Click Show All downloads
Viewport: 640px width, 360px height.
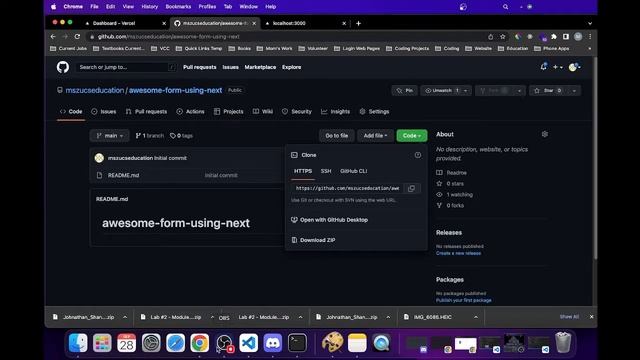coord(569,317)
